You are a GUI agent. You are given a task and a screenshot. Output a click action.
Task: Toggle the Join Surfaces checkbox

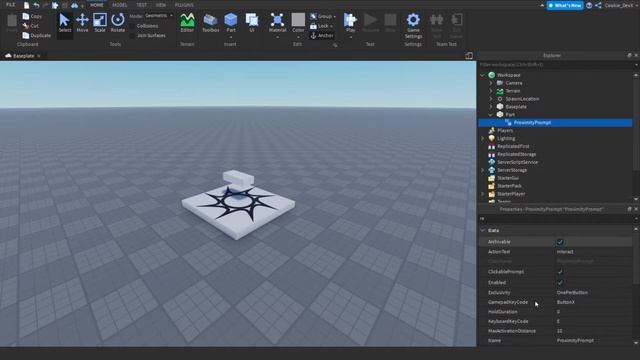(132, 36)
